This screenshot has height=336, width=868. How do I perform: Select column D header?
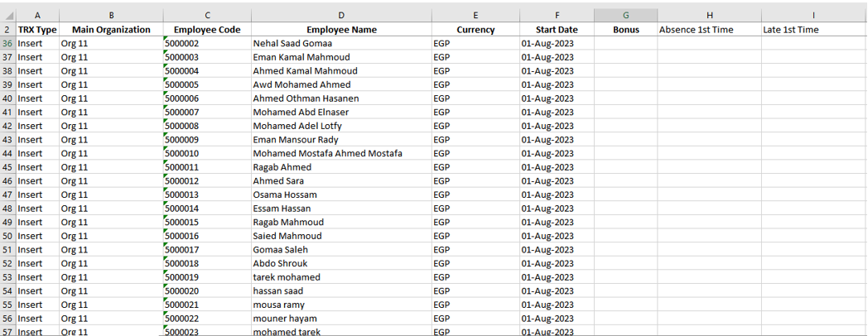[x=341, y=15]
